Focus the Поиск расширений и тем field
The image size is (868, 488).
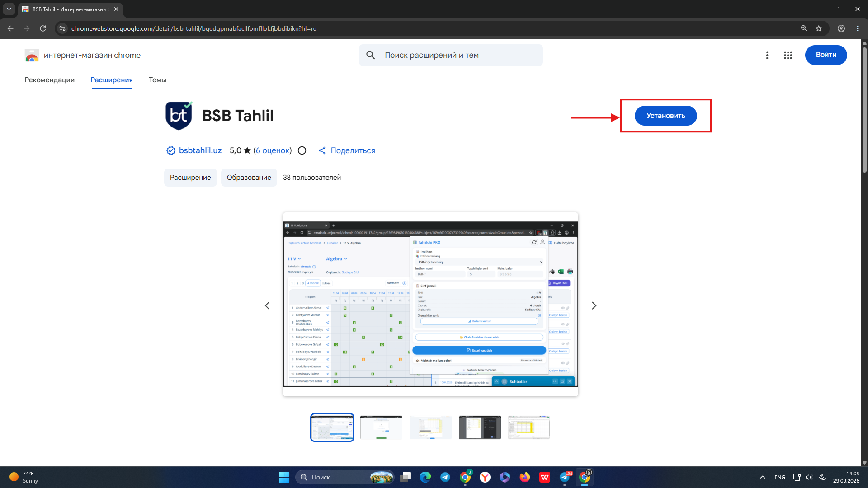tap(451, 55)
